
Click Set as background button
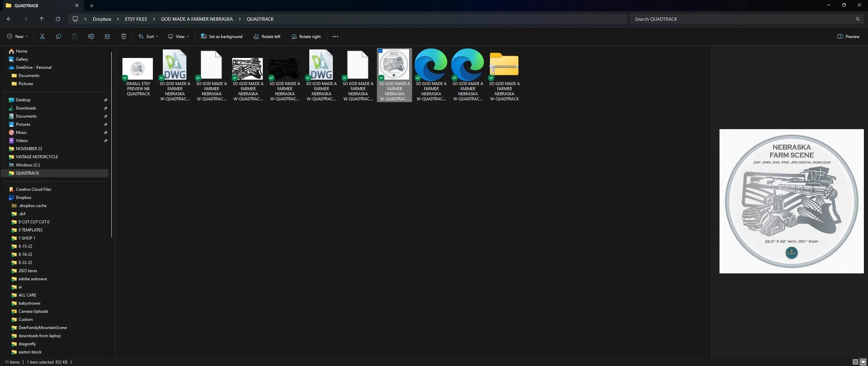(222, 36)
